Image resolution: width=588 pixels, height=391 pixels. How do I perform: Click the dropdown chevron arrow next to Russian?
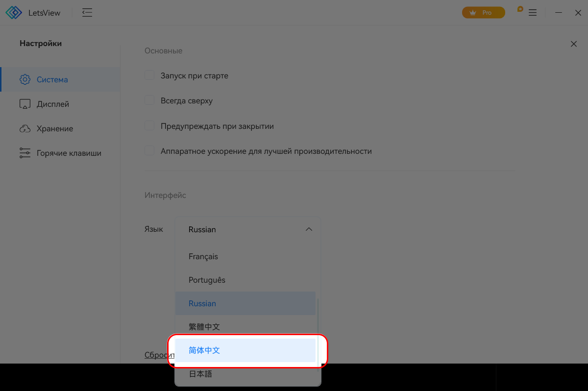309,229
